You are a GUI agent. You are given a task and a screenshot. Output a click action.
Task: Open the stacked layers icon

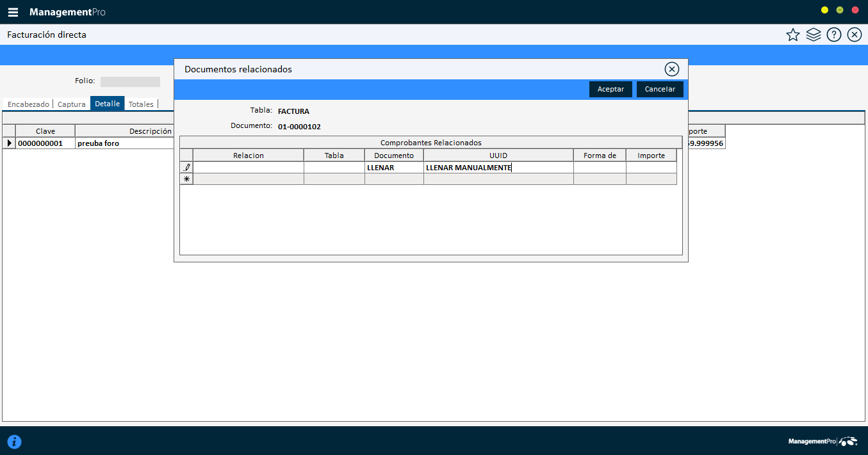(814, 35)
